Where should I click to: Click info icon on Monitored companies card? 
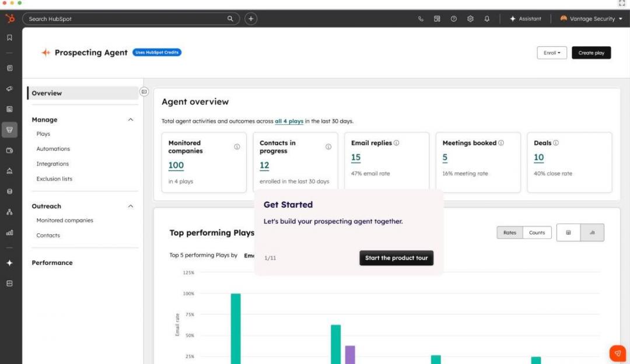(237, 146)
